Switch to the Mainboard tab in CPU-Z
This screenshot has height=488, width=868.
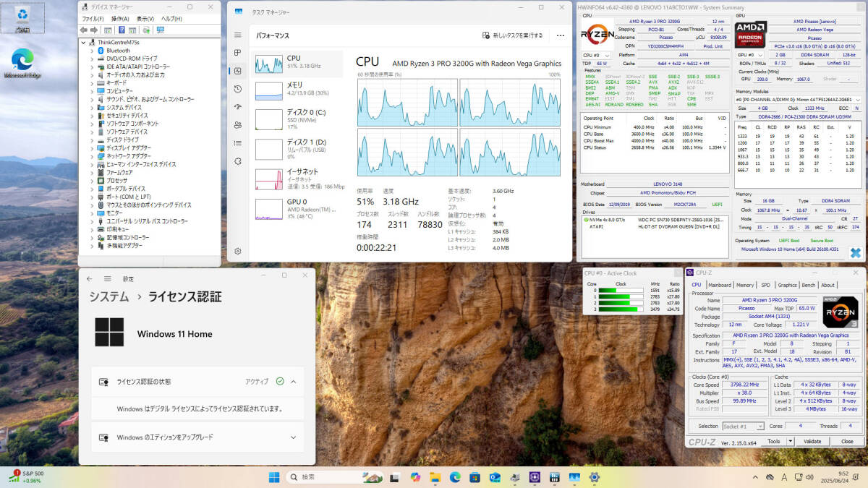(720, 285)
